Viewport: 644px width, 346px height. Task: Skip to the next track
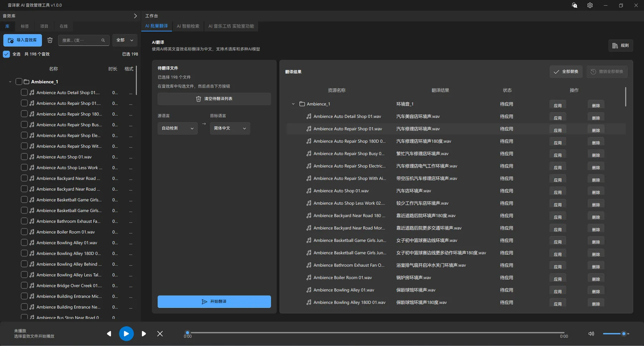coord(143,333)
